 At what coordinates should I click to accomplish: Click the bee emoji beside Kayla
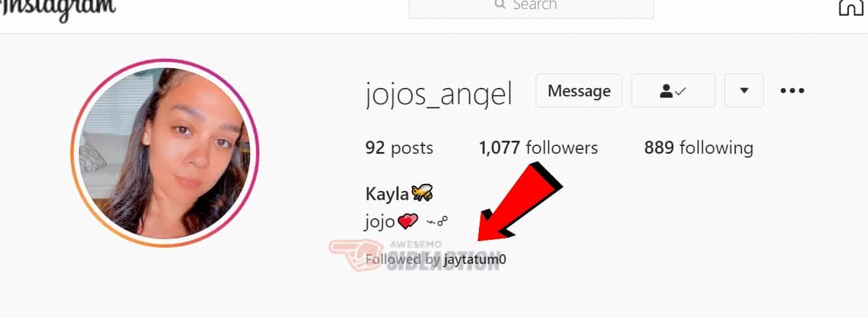[422, 193]
